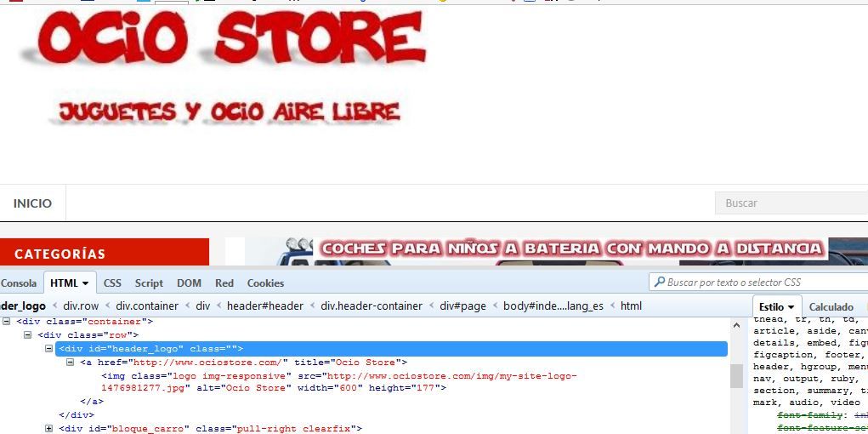
Task: Open the INICIO menu item
Action: coord(32,203)
